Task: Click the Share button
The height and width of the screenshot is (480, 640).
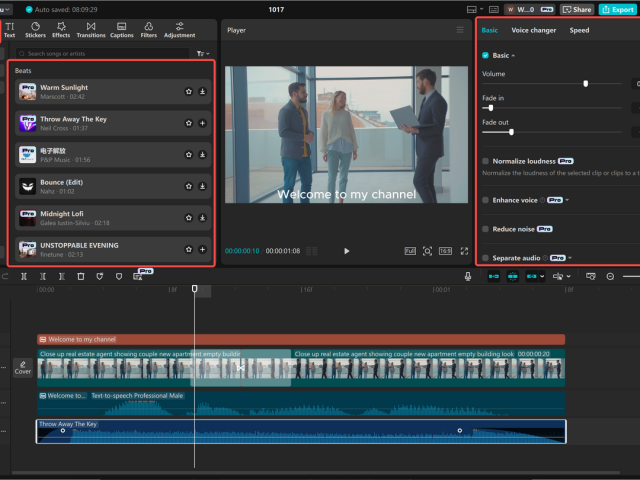Action: (x=577, y=9)
